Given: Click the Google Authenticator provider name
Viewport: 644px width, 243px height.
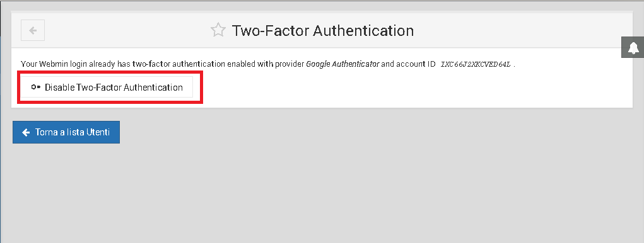Looking at the screenshot, I should pyautogui.click(x=342, y=64).
